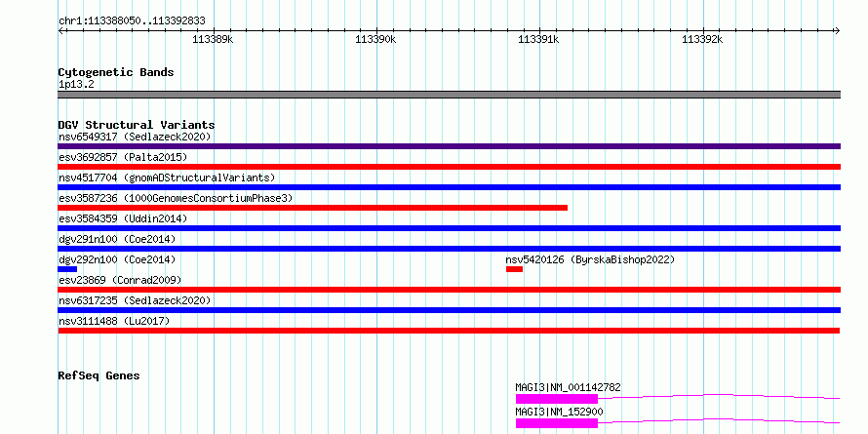Open variant label nsv3111488 (Lu2017)
Image resolution: width=868 pixels, height=434 pixels.
pos(114,321)
